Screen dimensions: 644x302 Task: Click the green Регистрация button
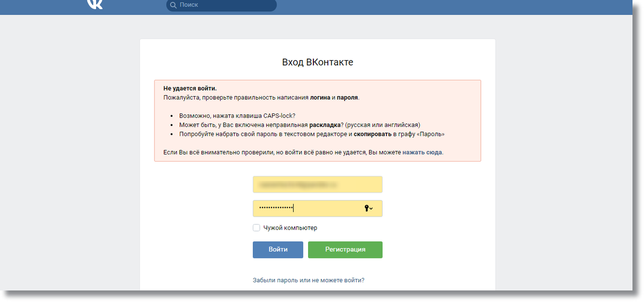345,249
